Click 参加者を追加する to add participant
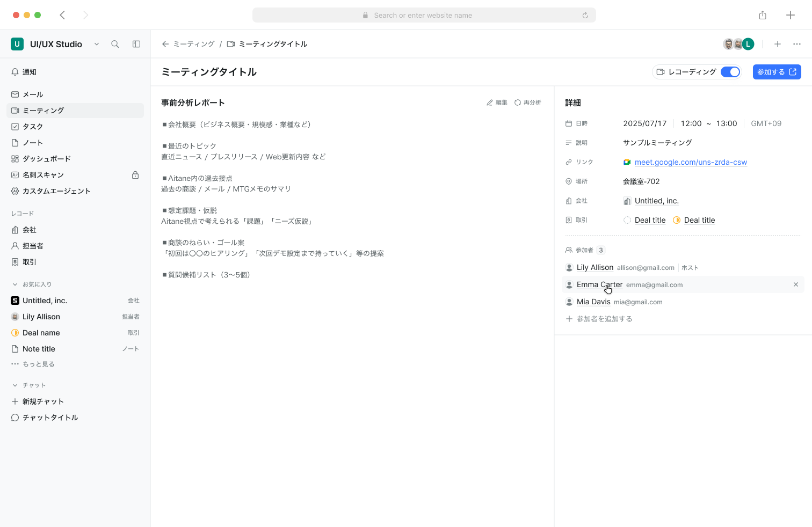The height and width of the screenshot is (527, 812). pos(599,319)
